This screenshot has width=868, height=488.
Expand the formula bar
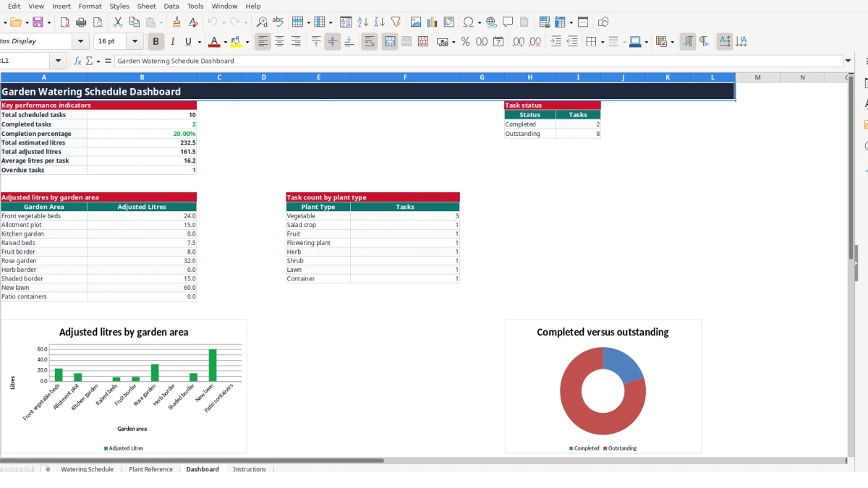point(848,61)
